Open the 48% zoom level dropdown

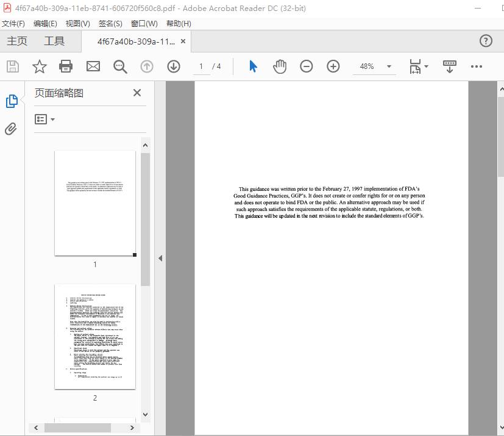pyautogui.click(x=389, y=66)
